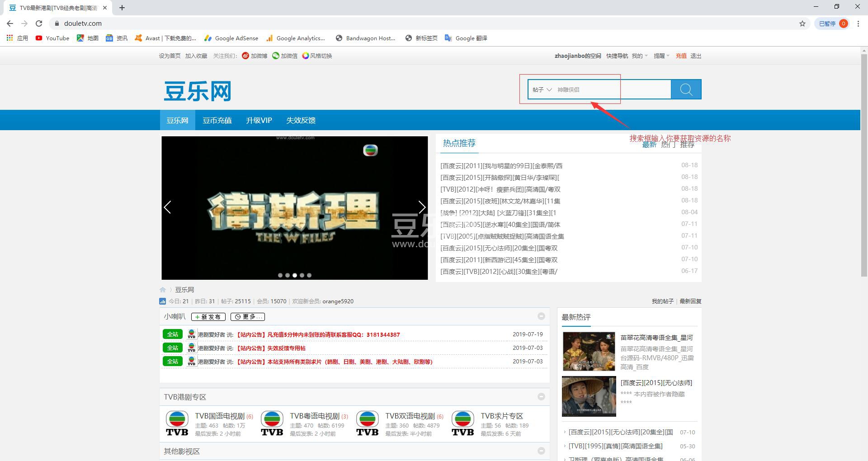This screenshot has width=868, height=461.
Task: Close the TVB最新港剧 browser tab
Action: [104, 8]
